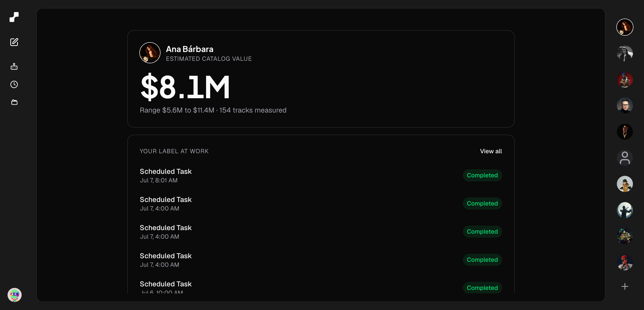Image resolution: width=644 pixels, height=310 pixels.
Task: Select the placeholder person silhouette avatar
Action: coord(625,158)
